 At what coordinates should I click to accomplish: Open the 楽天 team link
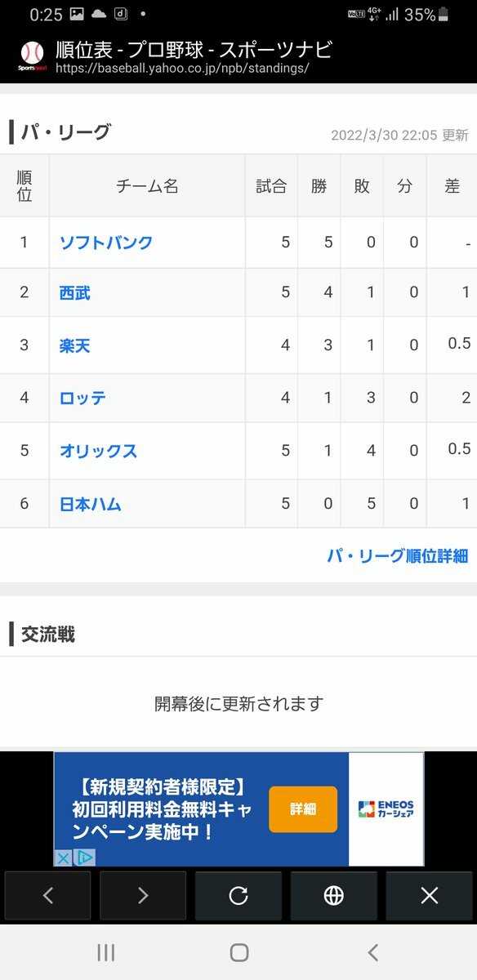[75, 345]
